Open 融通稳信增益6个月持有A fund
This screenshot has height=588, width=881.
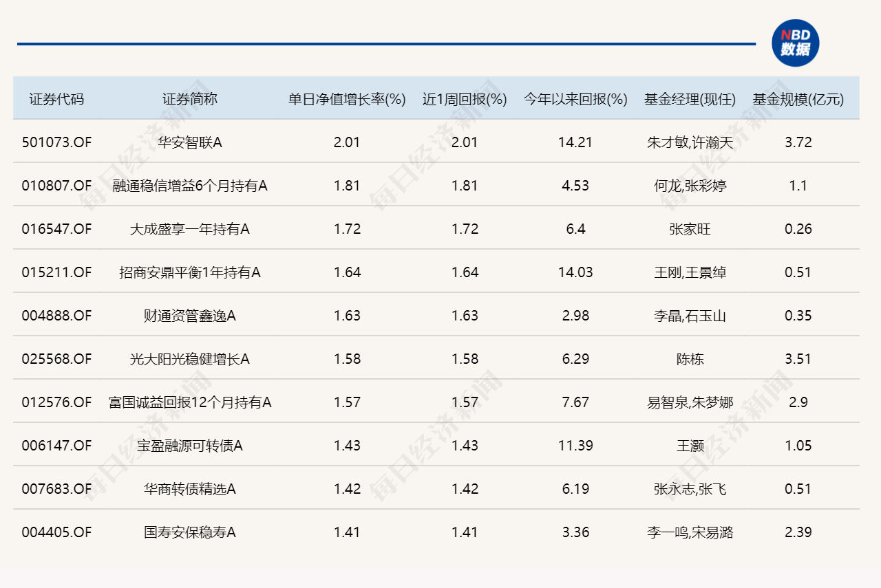pyautogui.click(x=190, y=186)
